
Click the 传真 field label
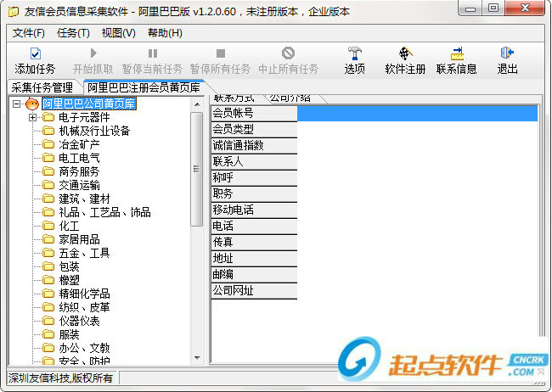coord(254,243)
